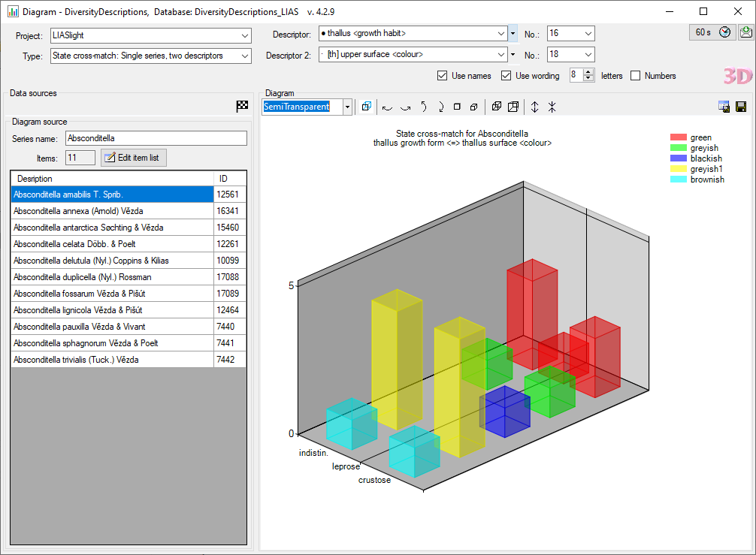Click the 60 s timer button
Viewport: 756px width, 555px height.
[712, 32]
